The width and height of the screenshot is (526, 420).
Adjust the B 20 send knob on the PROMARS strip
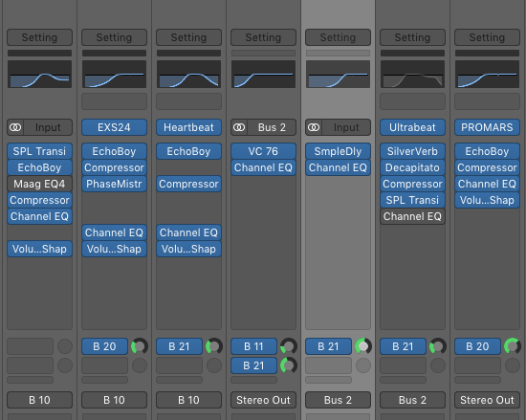[513, 346]
